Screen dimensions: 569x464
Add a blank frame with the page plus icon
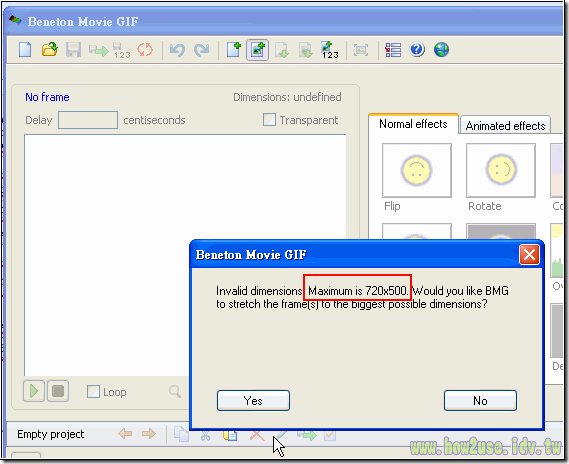point(234,50)
